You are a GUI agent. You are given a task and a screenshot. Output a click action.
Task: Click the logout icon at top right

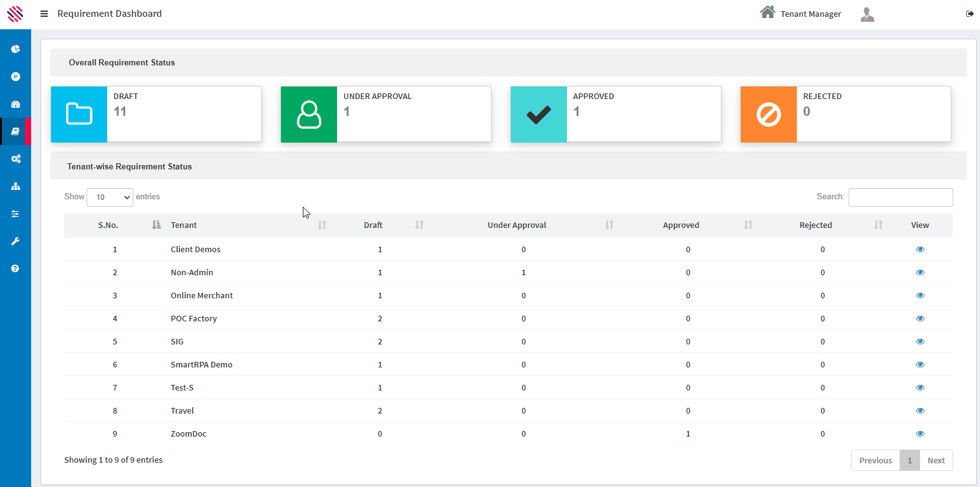(x=969, y=14)
